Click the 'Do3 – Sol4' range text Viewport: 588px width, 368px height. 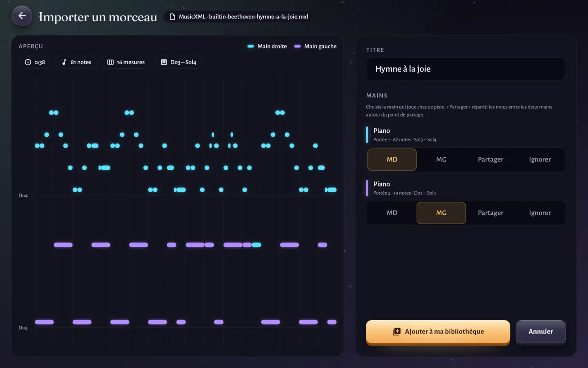[x=183, y=62]
